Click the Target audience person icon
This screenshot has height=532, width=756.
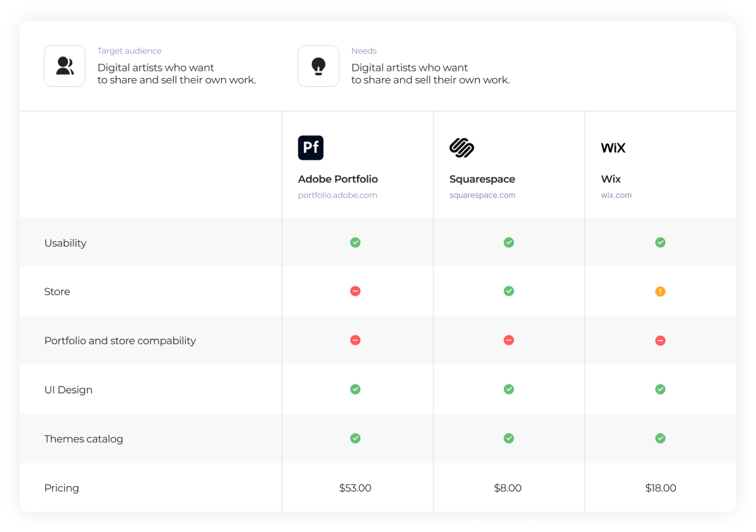click(x=65, y=66)
